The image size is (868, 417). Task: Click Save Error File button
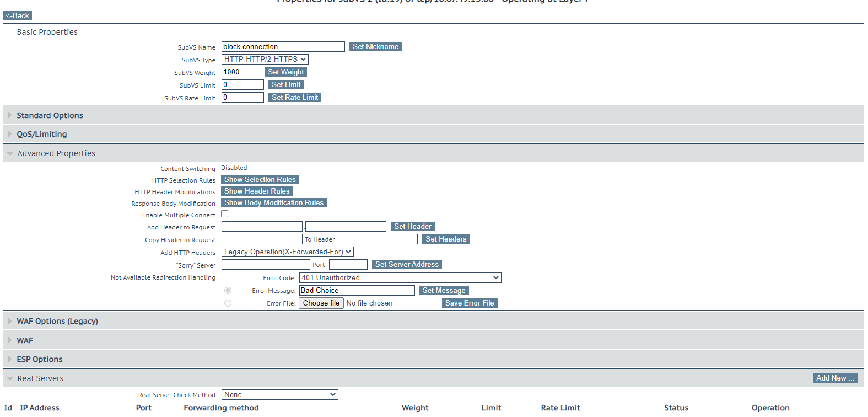point(470,303)
